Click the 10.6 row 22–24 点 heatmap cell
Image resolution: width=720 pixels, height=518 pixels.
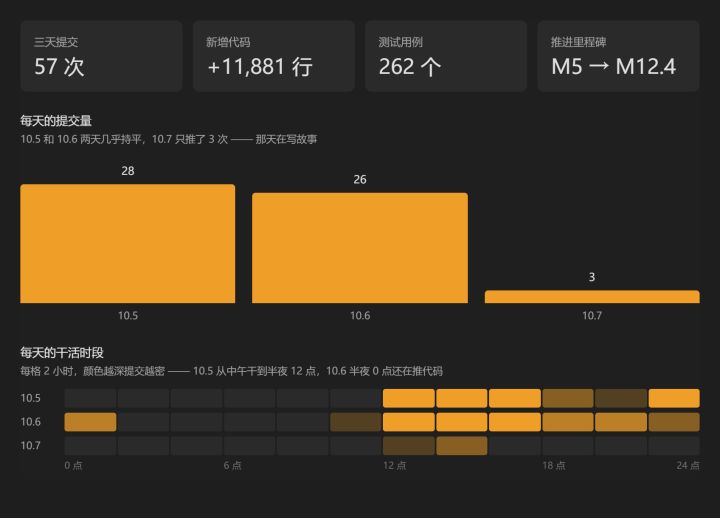(674, 422)
